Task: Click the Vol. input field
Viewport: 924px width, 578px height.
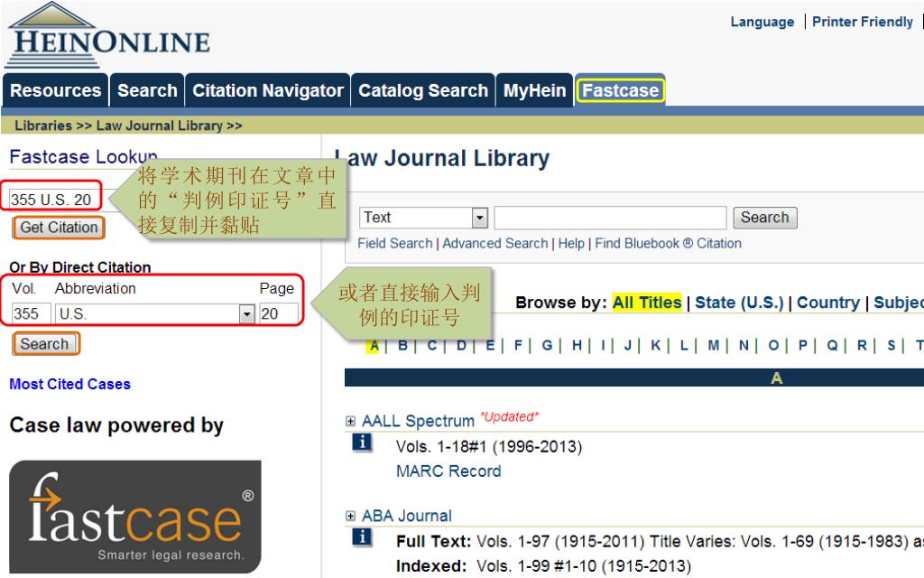Action: 32,313
